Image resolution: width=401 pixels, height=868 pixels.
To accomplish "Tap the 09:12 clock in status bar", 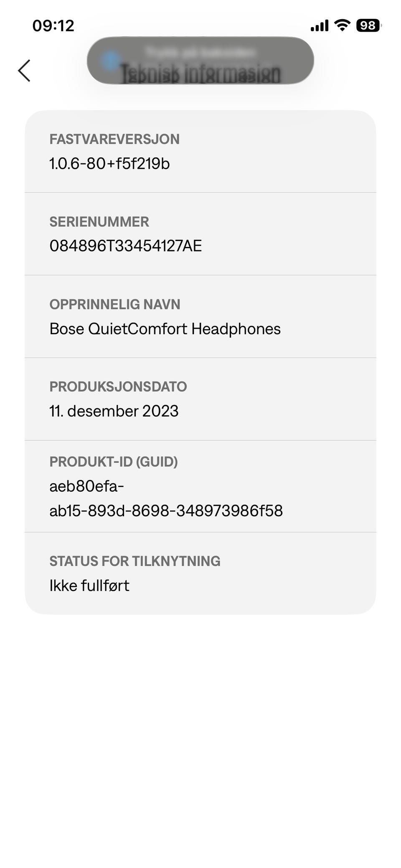I will coord(53,26).
